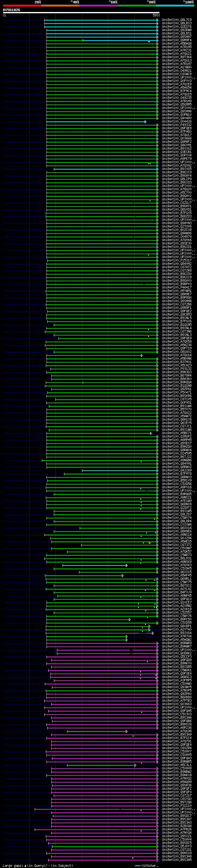Select the UniRef100_A7Q198 label
Image resolution: width=197 pixels, height=868 pixels.
click(177, 731)
